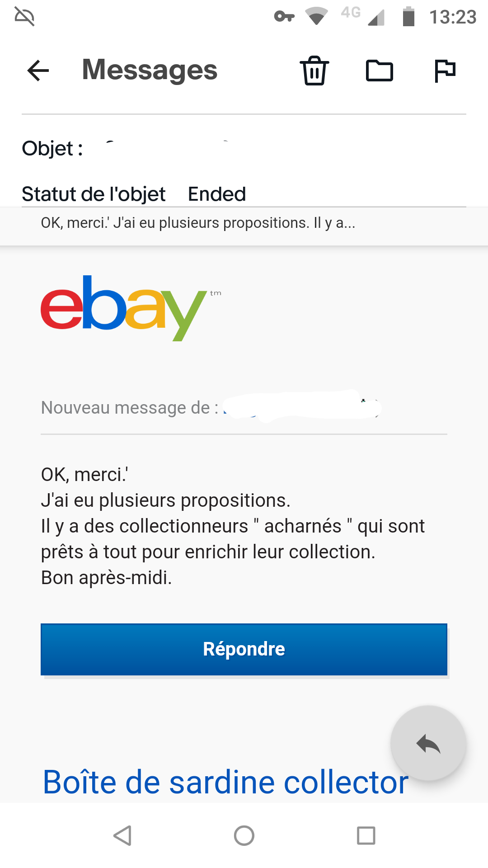Tap the Messages header title
Screen dimensions: 488x868
click(x=150, y=70)
